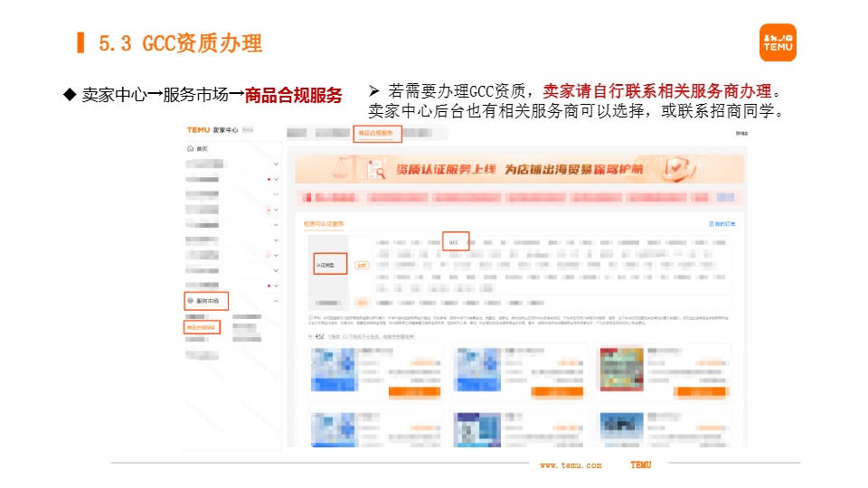
Task: Expand the sidebar section directly under 首页
Action: (x=276, y=164)
